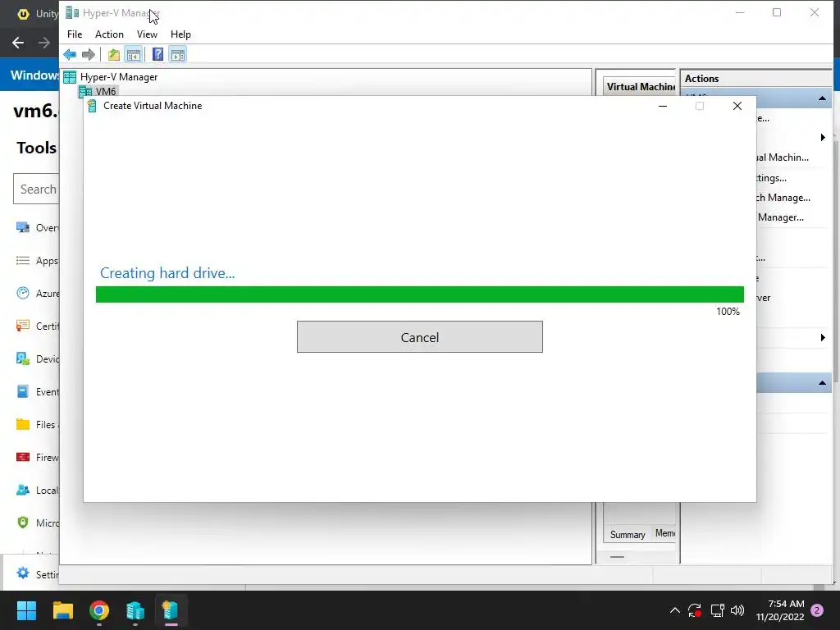The width and height of the screenshot is (840, 630).
Task: Open the Files tool in the sidebar
Action: pos(36,425)
